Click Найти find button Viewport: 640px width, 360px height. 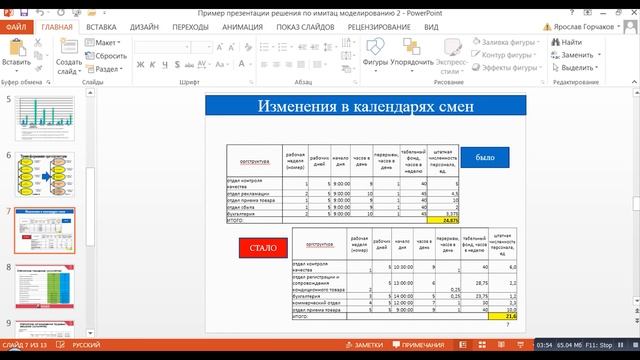click(x=567, y=42)
